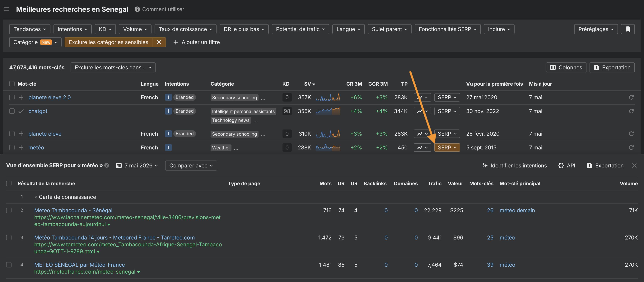Refresh the 'planete eleve 2.0' row
Viewport: 644px width, 282px height.
pyautogui.click(x=631, y=97)
